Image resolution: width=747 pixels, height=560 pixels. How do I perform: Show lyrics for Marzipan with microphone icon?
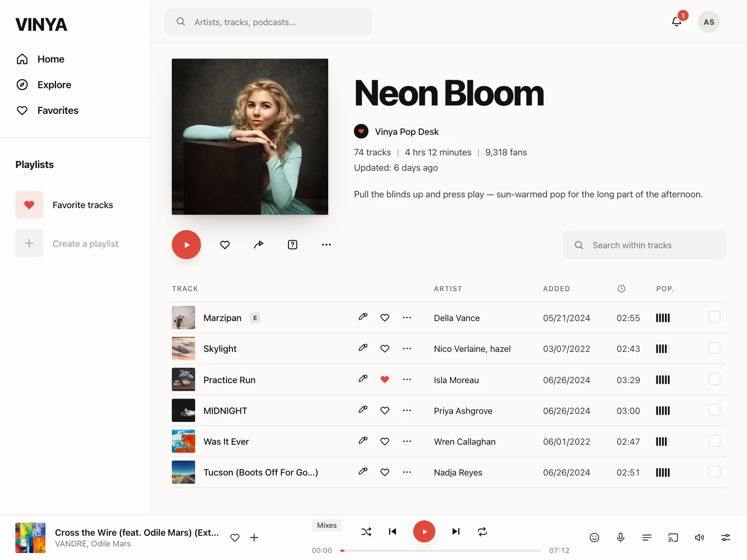coord(363,317)
